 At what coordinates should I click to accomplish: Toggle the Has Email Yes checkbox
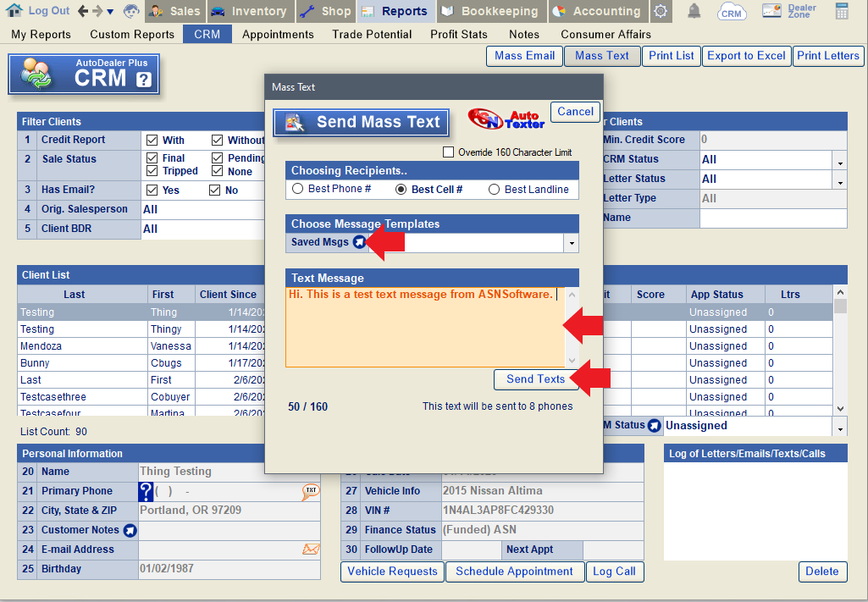pyautogui.click(x=152, y=191)
